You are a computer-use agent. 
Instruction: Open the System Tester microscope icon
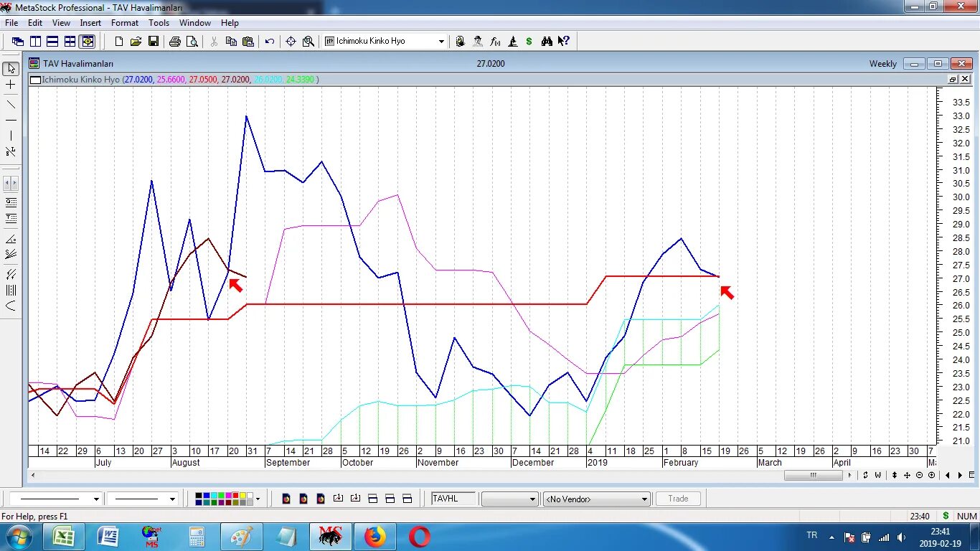click(512, 42)
